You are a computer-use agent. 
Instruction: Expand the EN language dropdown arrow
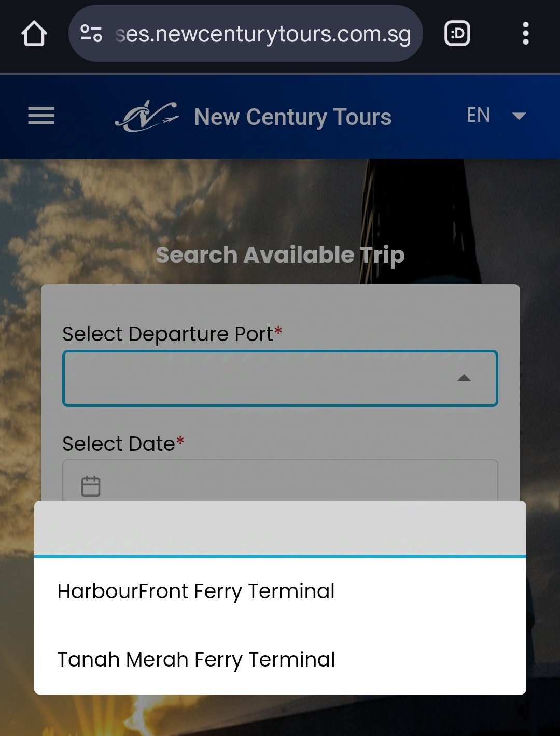pyautogui.click(x=519, y=116)
